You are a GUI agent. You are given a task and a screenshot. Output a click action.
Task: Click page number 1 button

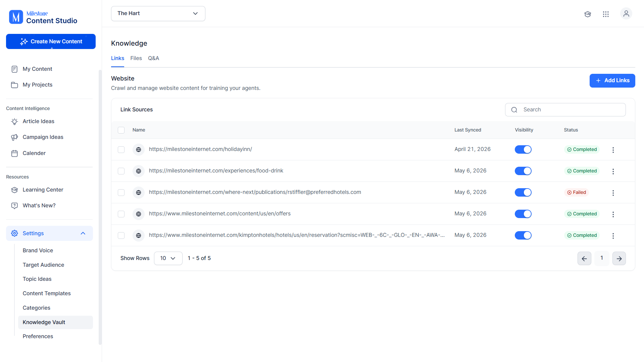pyautogui.click(x=602, y=258)
